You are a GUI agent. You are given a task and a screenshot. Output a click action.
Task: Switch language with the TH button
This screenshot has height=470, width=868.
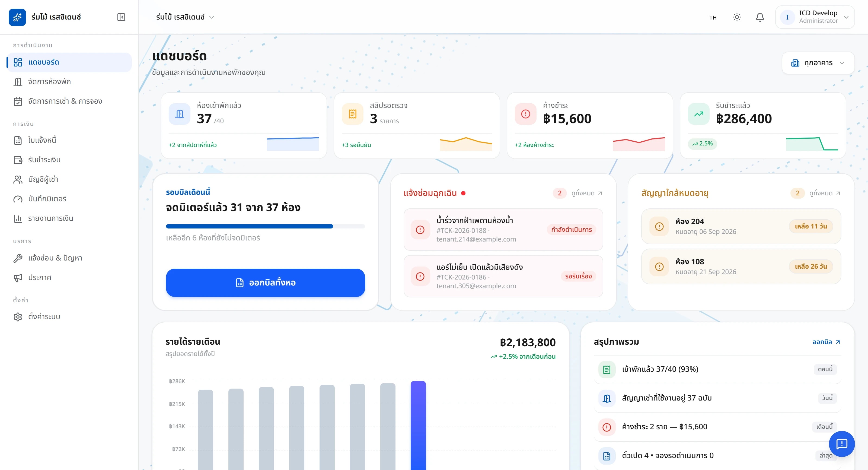(x=713, y=17)
